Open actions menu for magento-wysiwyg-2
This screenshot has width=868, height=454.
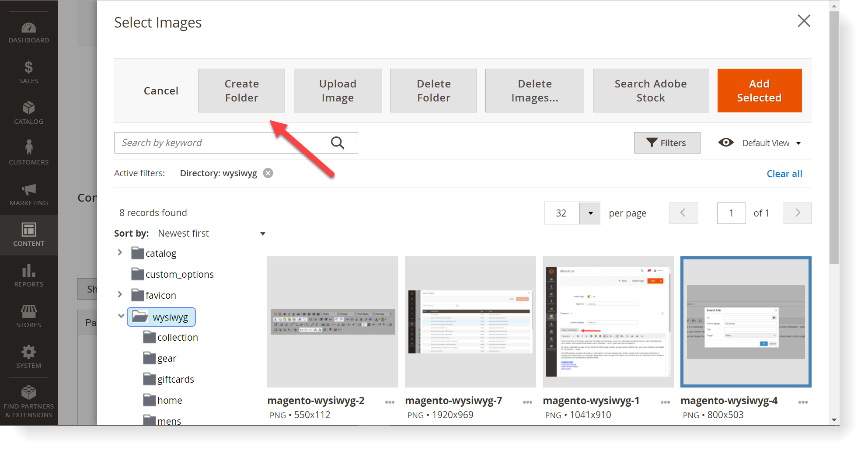pos(390,402)
